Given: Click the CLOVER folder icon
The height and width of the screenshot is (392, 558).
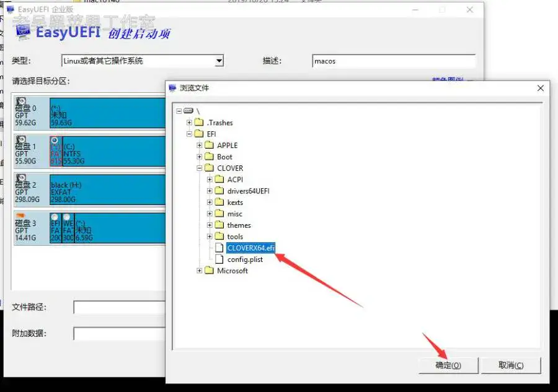Looking at the screenshot, I should click(x=210, y=168).
